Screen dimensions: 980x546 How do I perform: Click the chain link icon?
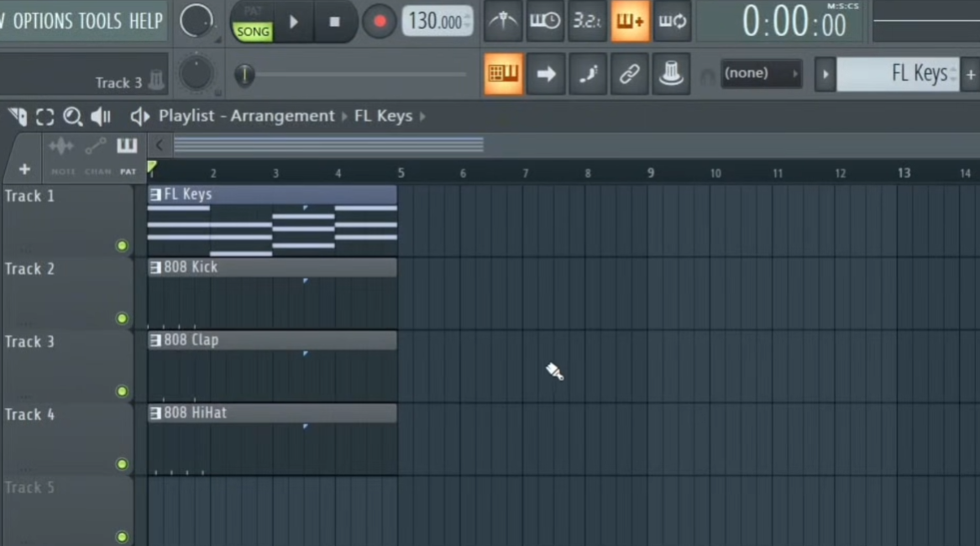[629, 74]
